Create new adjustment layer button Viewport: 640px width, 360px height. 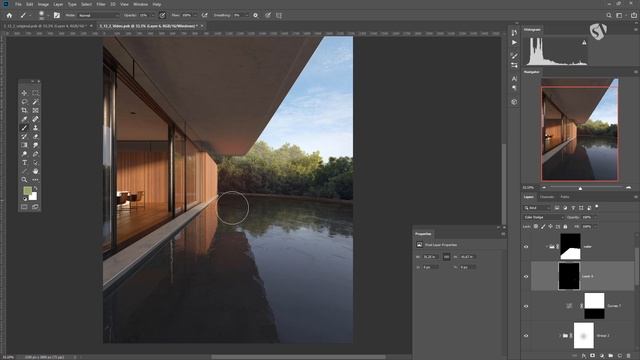(602, 356)
